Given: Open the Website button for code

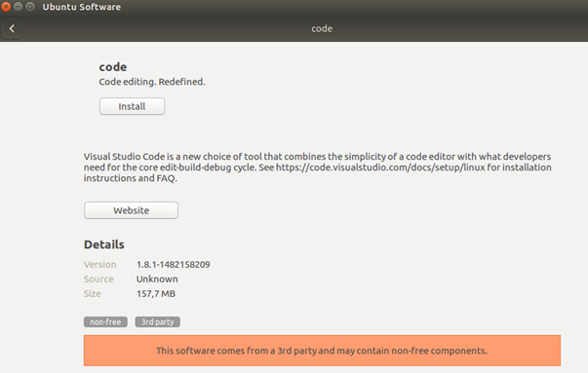Looking at the screenshot, I should [132, 210].
